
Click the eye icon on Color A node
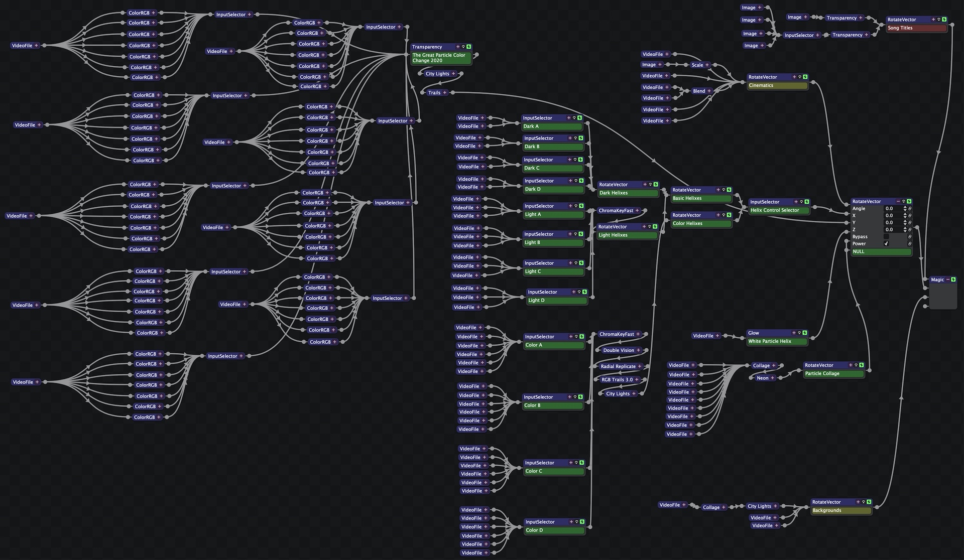point(576,337)
